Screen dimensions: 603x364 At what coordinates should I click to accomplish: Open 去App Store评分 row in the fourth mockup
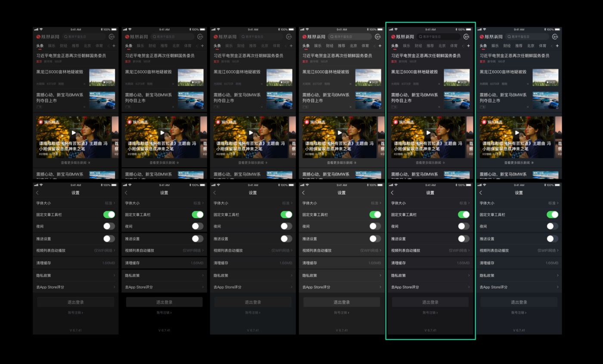coord(342,287)
